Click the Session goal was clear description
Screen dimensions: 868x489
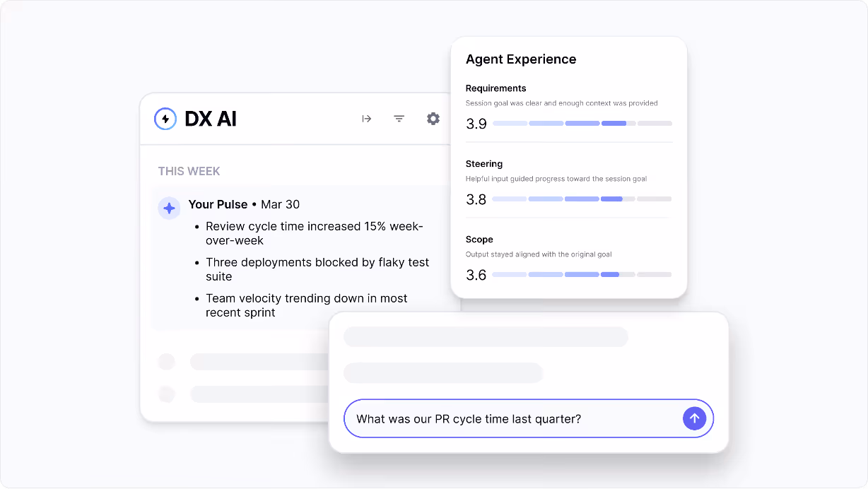[x=561, y=103]
